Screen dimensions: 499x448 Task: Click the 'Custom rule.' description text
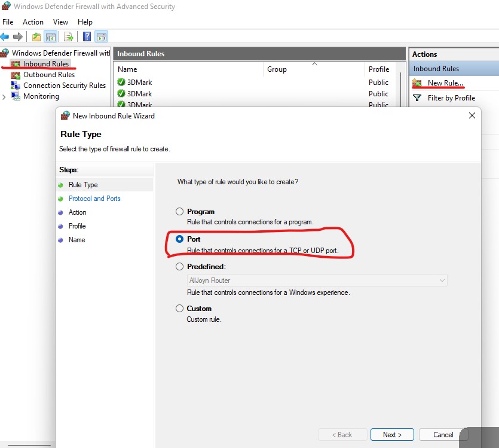click(x=204, y=319)
